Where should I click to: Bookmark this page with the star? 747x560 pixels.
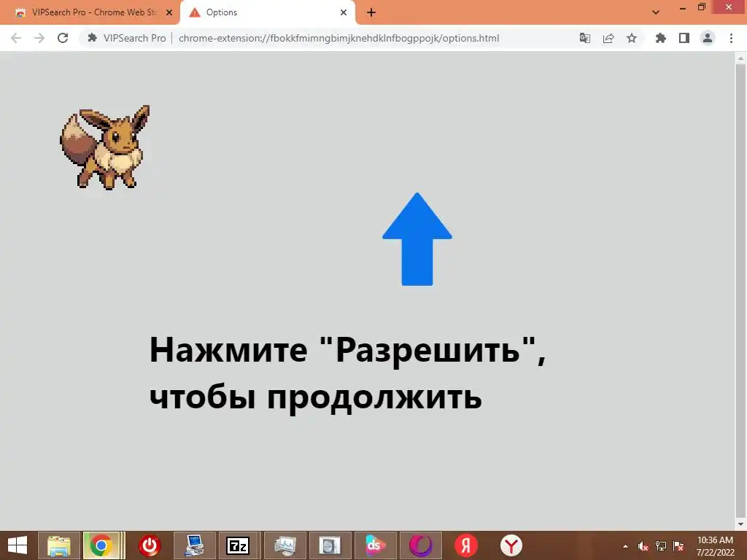[632, 38]
